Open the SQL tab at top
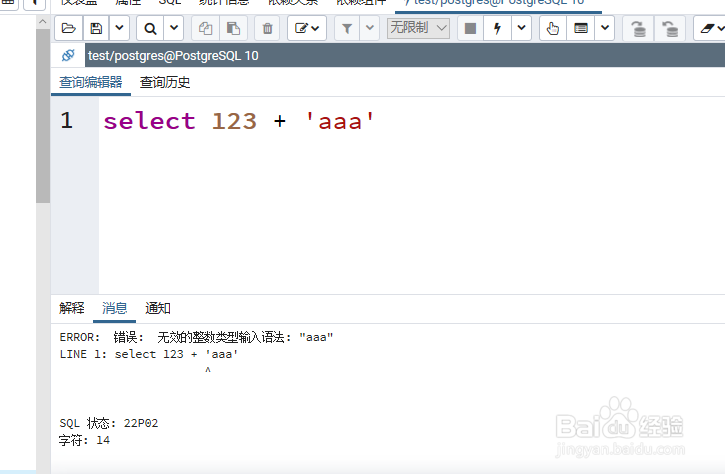Viewport: 725px width, 474px height. coord(170,2)
